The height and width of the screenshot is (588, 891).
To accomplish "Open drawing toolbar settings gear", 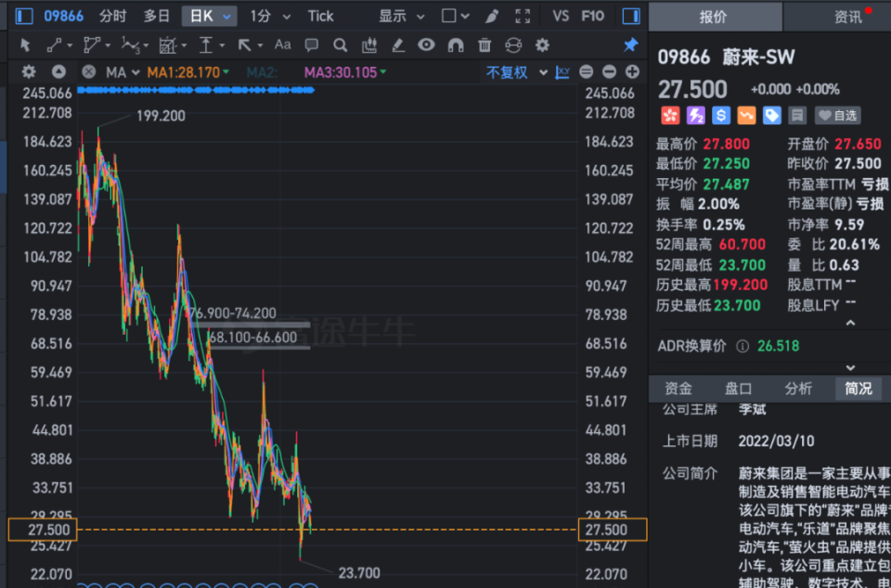I will [543, 45].
